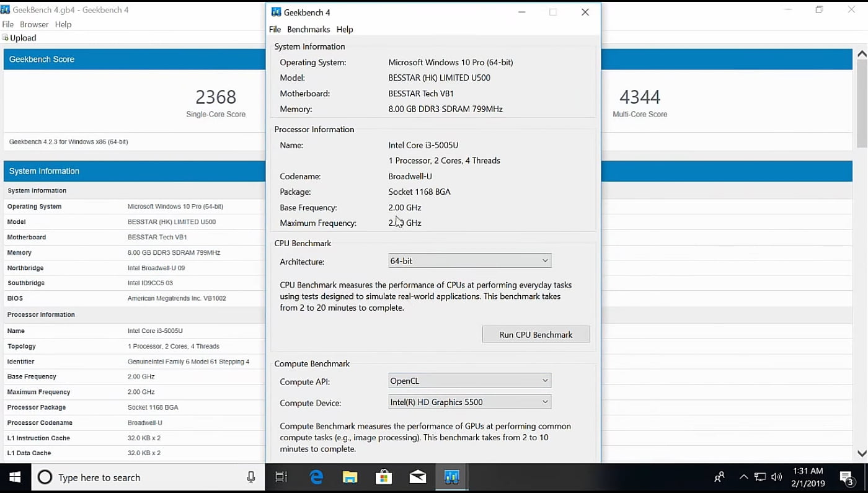
Task: Click the Cortana microphone icon
Action: click(x=251, y=477)
